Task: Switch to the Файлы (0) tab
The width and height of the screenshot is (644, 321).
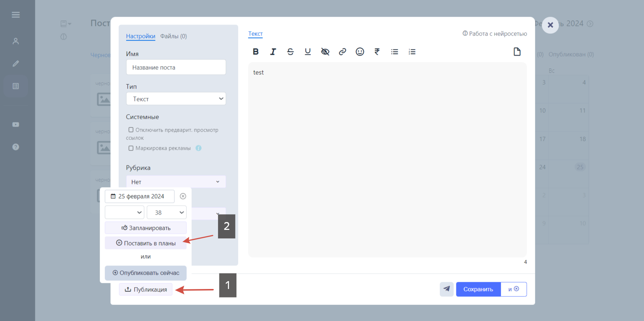Action: click(x=174, y=36)
